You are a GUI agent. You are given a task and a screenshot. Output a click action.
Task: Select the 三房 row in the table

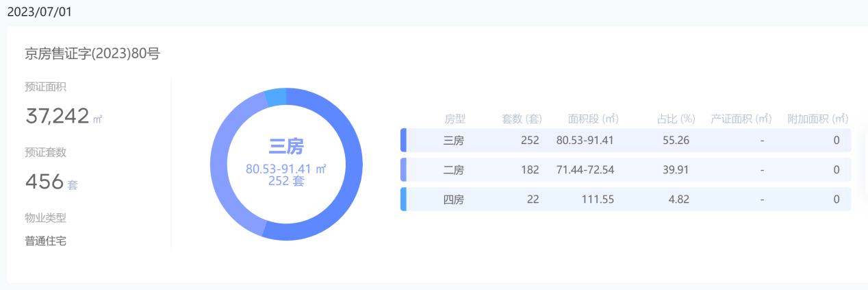[626, 140]
